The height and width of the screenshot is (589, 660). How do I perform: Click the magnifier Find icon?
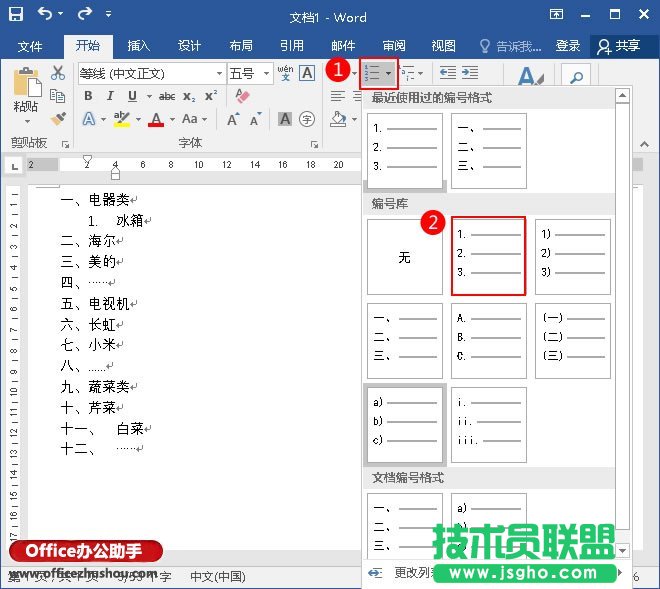tap(576, 76)
